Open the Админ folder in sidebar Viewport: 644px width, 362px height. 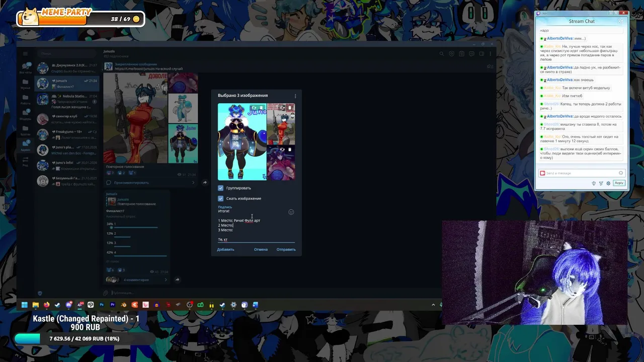[25, 146]
